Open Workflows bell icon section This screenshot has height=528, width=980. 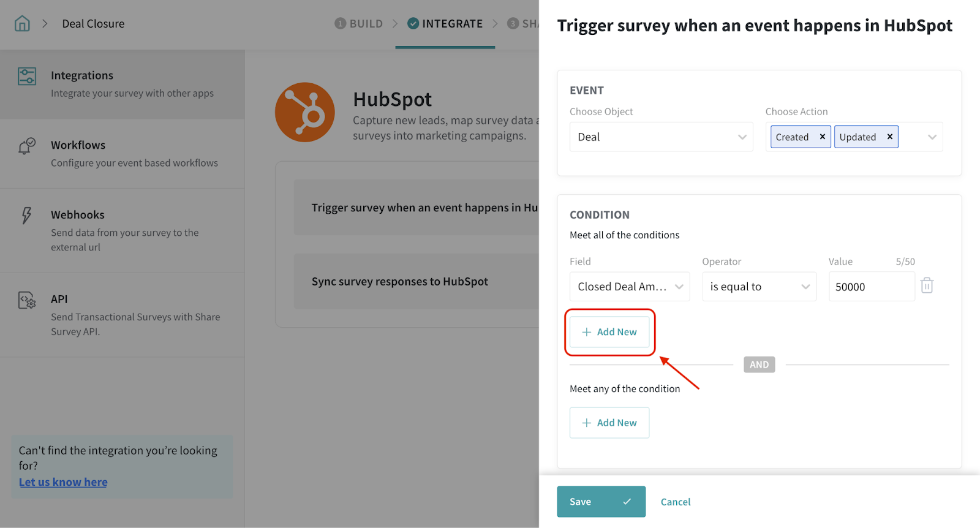(26, 146)
